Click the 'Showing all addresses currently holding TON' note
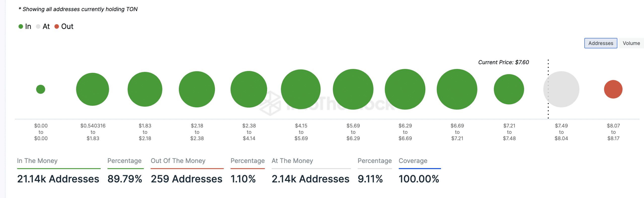The width and height of the screenshot is (644, 198). 78,9
